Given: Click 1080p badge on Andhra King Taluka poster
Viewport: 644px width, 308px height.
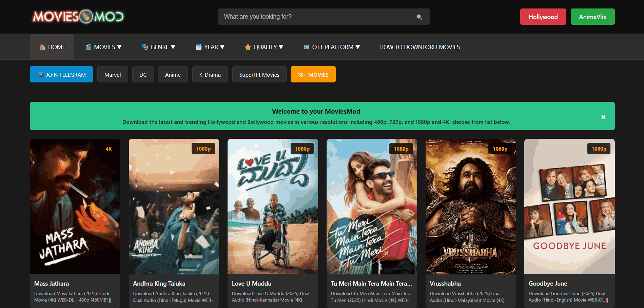Looking at the screenshot, I should click(x=203, y=149).
